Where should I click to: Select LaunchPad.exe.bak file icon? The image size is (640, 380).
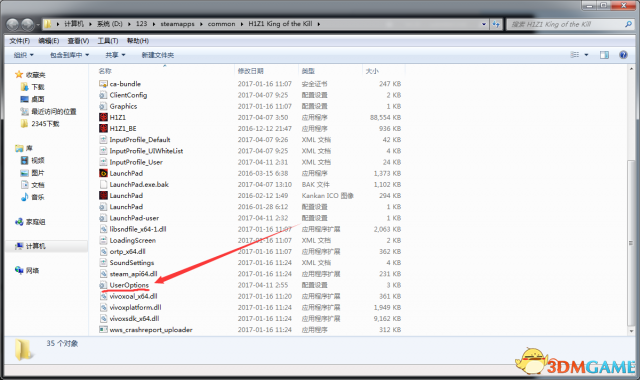click(x=103, y=184)
